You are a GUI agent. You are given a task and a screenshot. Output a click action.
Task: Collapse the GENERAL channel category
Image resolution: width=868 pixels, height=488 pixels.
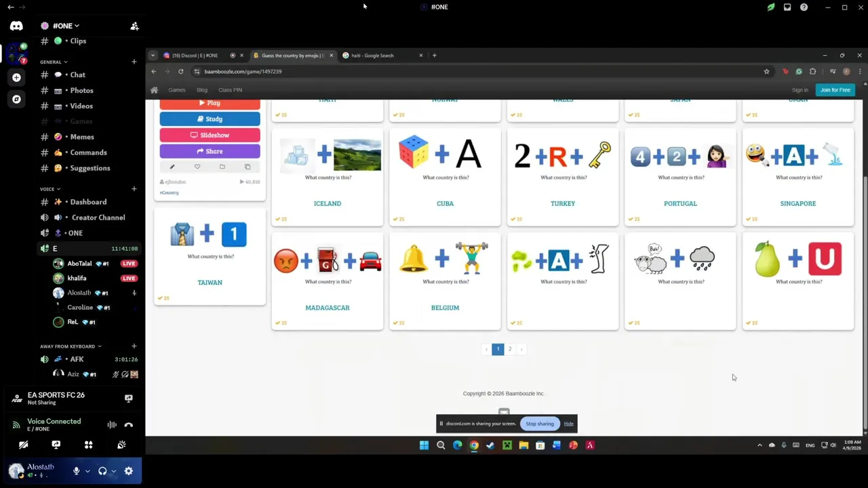pyautogui.click(x=54, y=62)
